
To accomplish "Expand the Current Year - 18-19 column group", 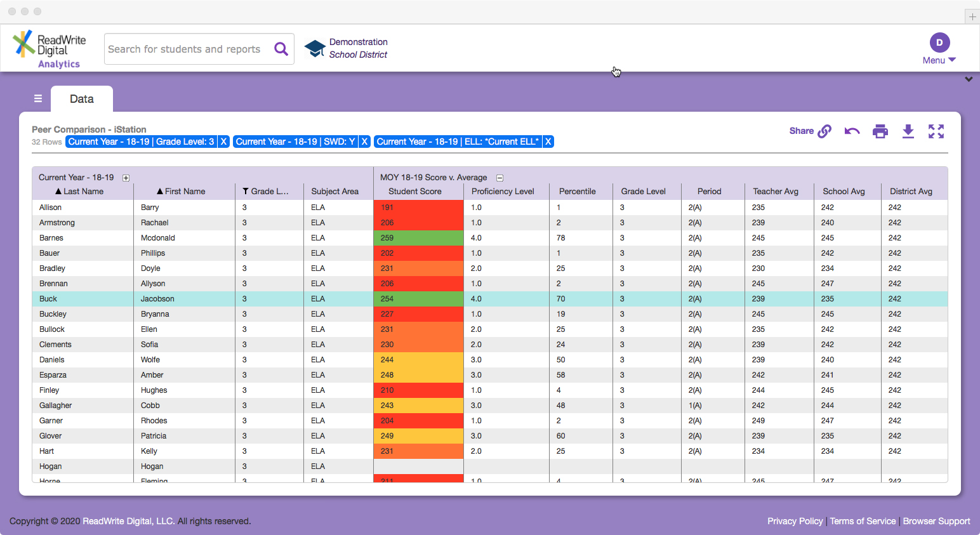I will click(126, 178).
